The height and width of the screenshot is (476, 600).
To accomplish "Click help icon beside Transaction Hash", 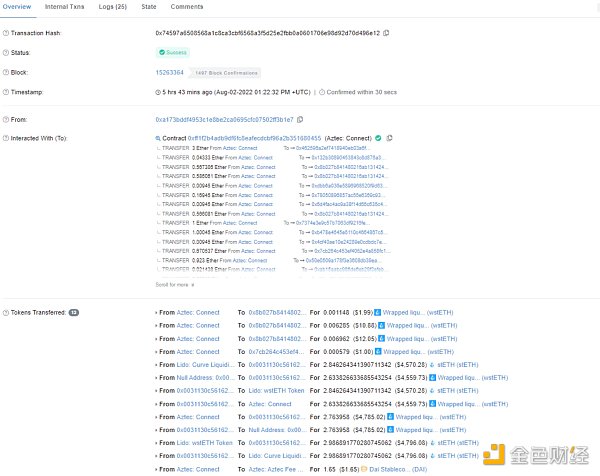I will pos(5,33).
